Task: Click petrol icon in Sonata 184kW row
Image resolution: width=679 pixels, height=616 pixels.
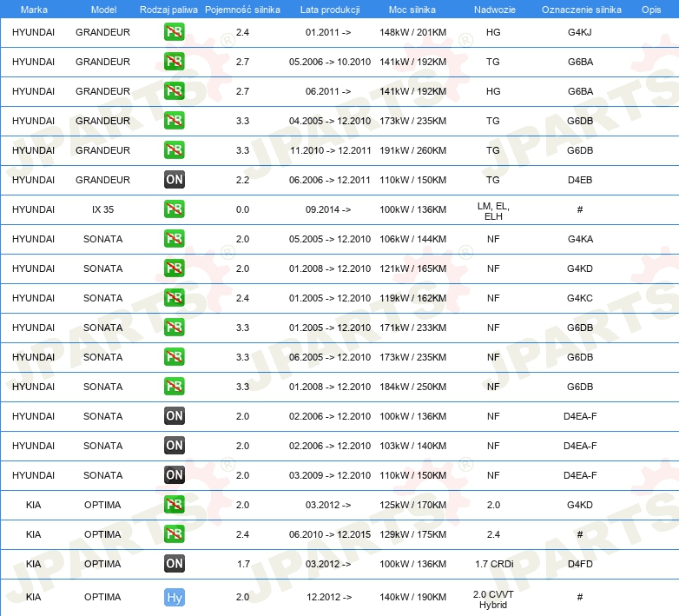Action: [174, 386]
